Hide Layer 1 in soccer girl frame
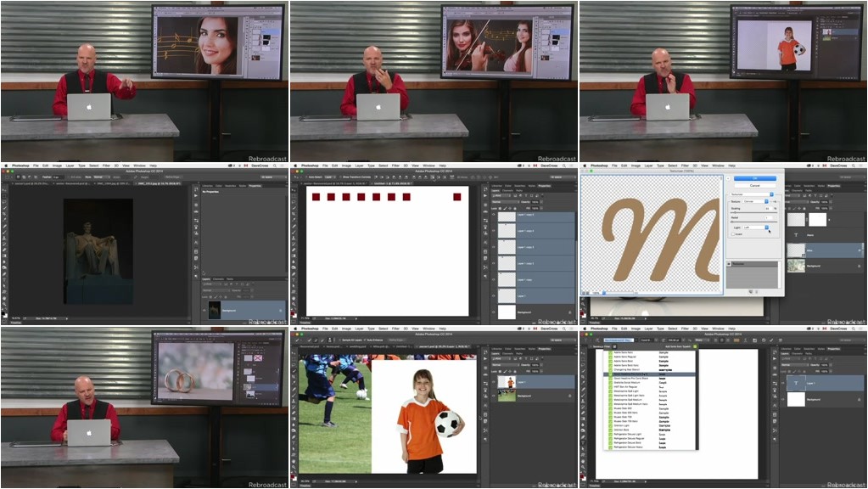This screenshot has width=868, height=489. click(494, 381)
